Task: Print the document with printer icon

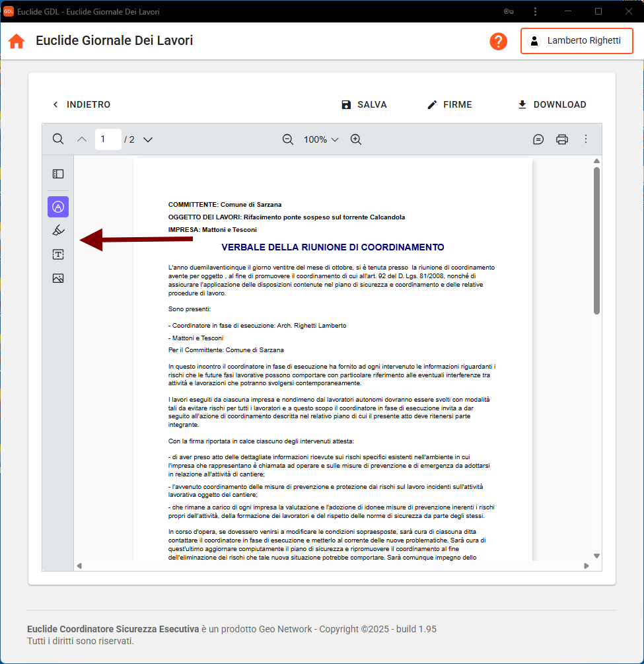Action: tap(562, 139)
